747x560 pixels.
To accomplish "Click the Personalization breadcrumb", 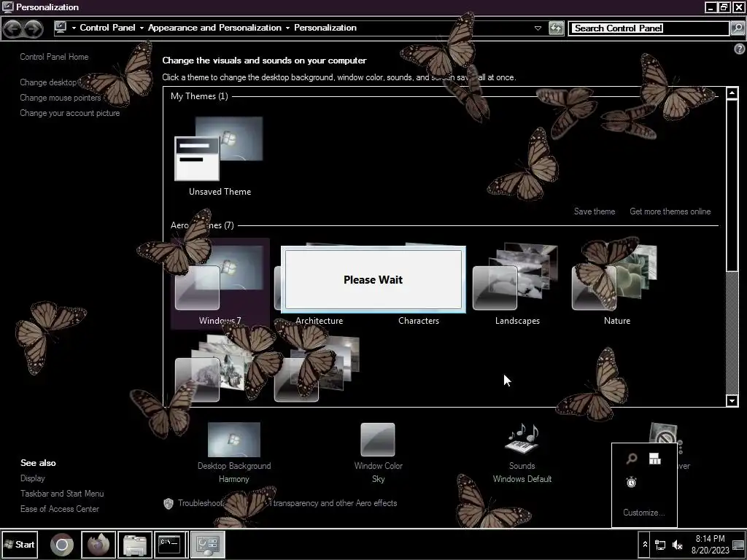I will click(325, 28).
